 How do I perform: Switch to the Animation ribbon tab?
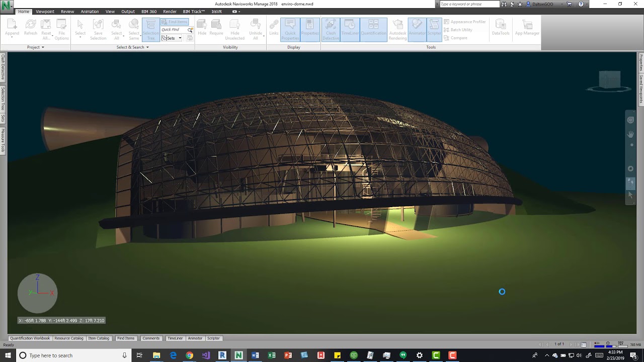click(x=90, y=12)
